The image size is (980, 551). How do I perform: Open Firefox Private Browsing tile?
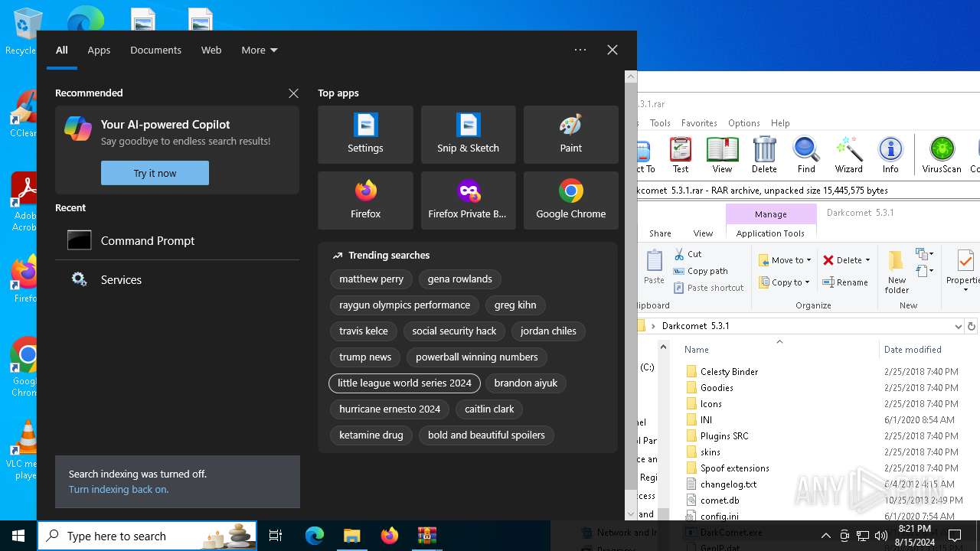tap(468, 201)
